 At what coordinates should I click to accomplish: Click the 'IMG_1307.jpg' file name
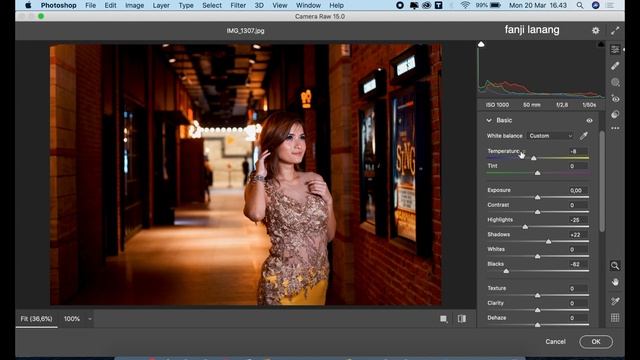pyautogui.click(x=245, y=31)
